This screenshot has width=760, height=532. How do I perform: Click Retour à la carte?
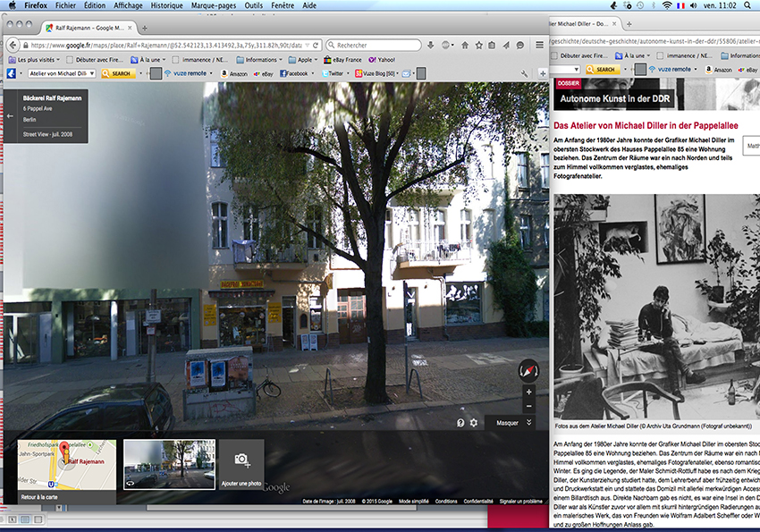39,497
